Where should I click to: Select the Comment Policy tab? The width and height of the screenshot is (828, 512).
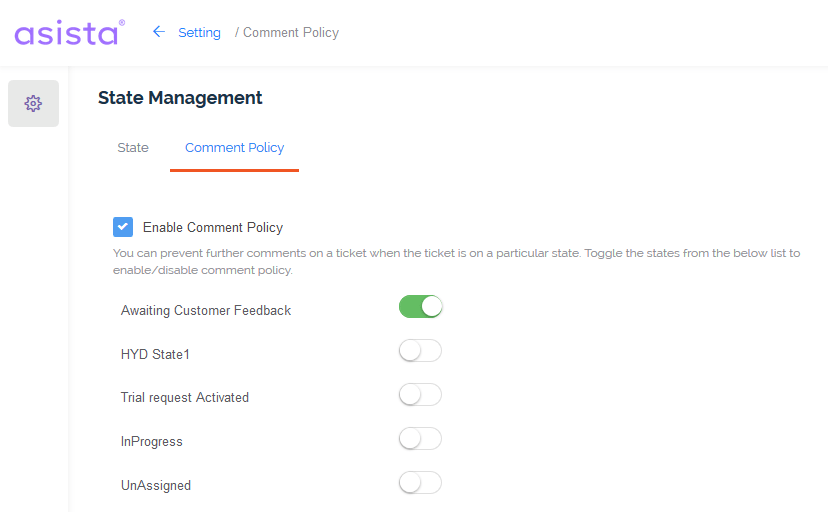tap(234, 148)
